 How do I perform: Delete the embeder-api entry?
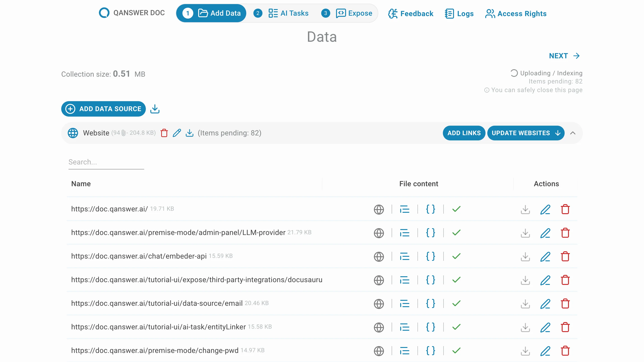click(x=565, y=257)
